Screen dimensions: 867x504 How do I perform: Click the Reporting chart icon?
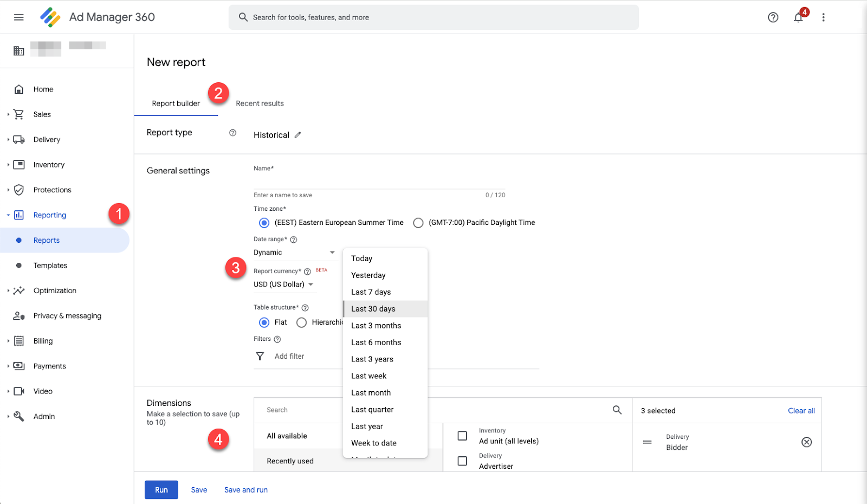point(19,215)
